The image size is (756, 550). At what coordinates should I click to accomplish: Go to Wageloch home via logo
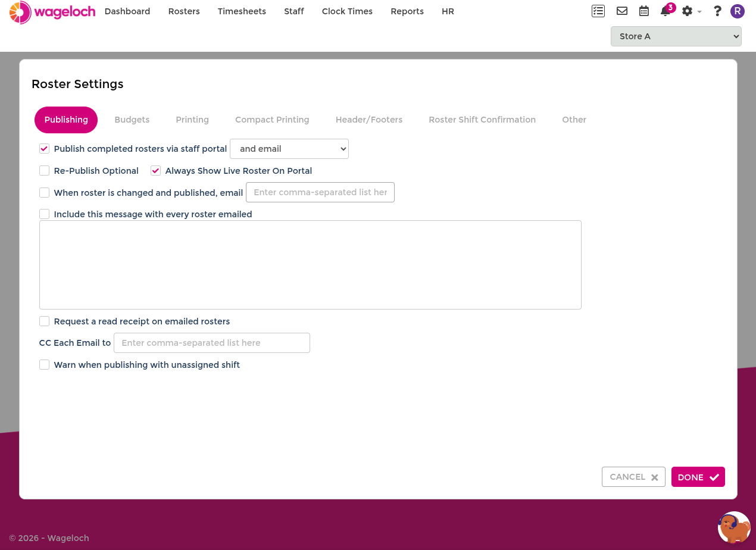click(52, 12)
